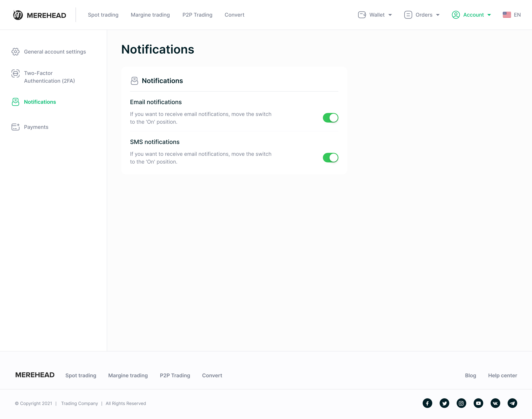Click the VK social icon

(x=495, y=403)
